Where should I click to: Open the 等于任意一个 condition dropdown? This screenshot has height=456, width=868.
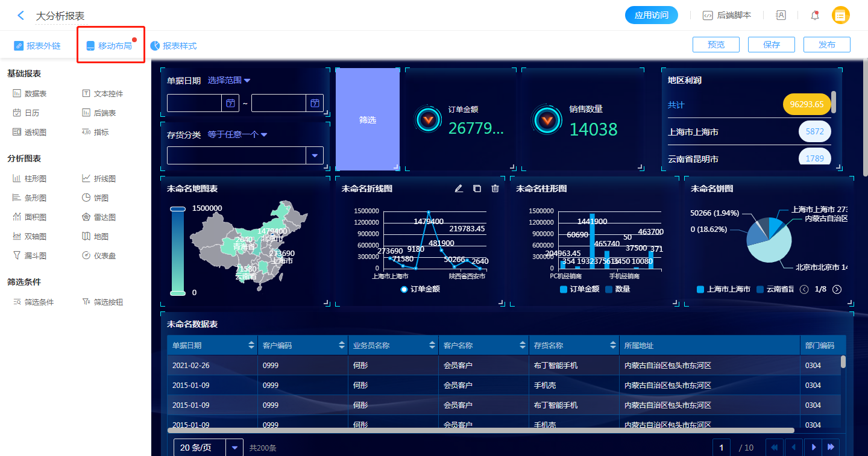[237, 134]
